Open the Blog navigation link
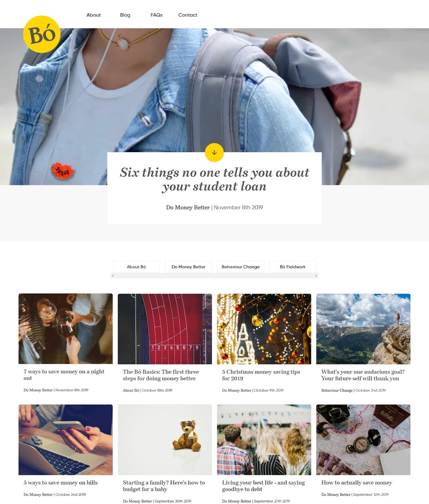Image resolution: width=429 pixels, height=504 pixels. click(x=125, y=15)
